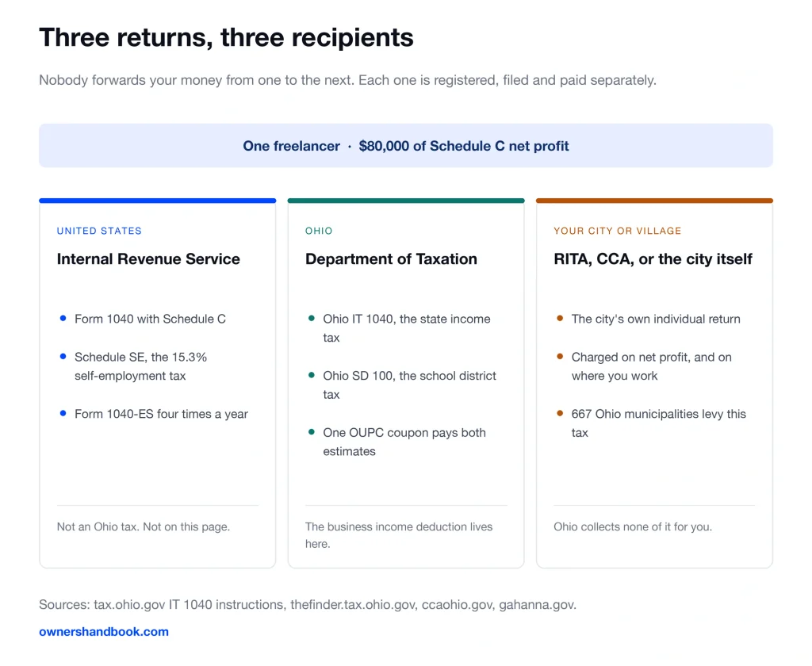Select the $80,000 Schedule C banner
The height and width of the screenshot is (666, 812).
406,146
